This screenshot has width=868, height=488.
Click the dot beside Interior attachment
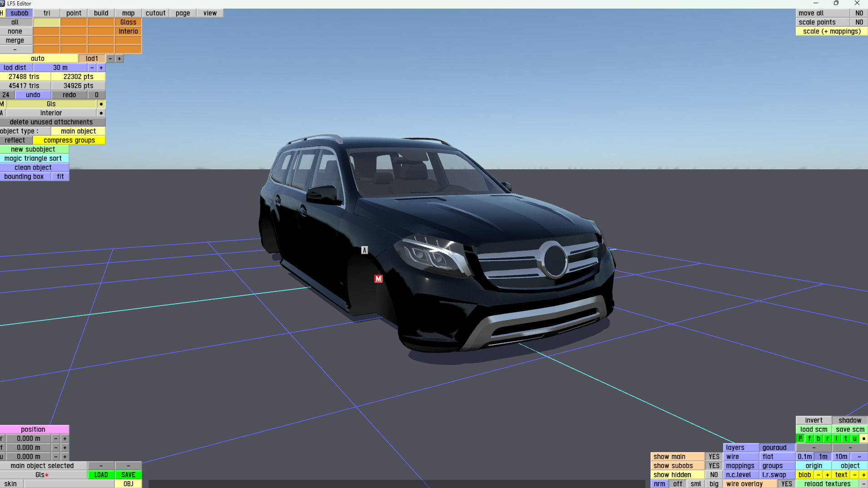coord(101,113)
